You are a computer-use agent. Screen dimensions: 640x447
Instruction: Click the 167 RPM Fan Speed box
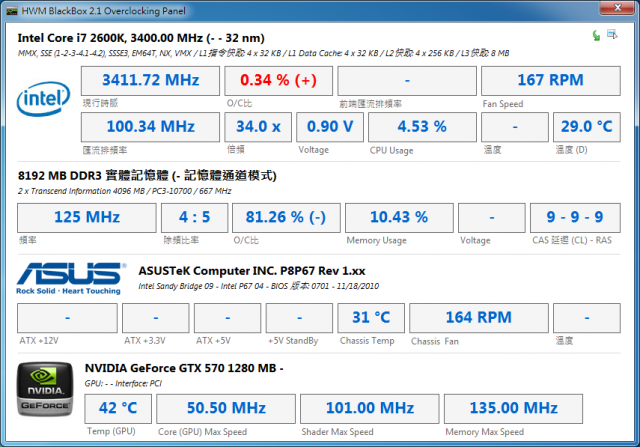tap(551, 80)
